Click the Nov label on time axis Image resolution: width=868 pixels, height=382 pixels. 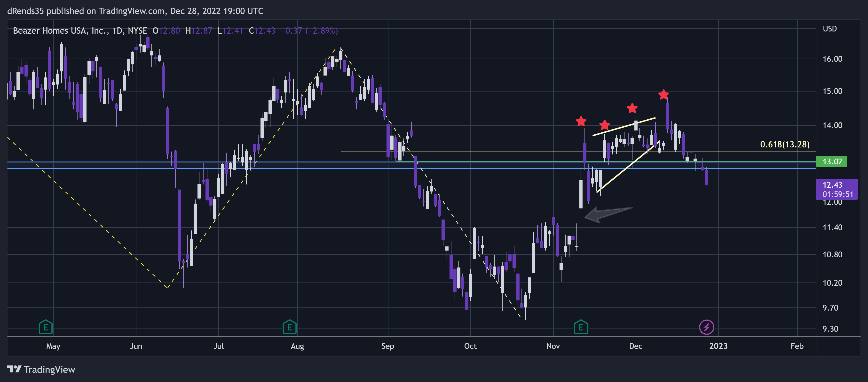click(553, 346)
